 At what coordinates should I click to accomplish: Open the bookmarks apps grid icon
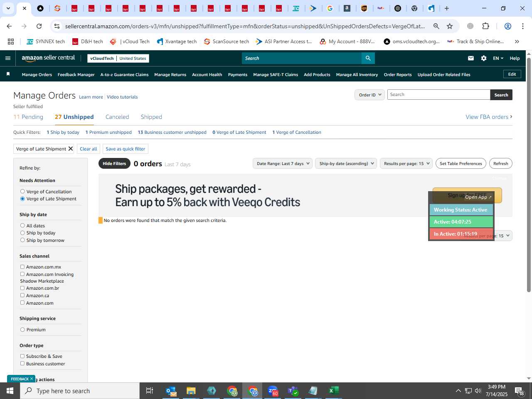pyautogui.click(x=11, y=42)
